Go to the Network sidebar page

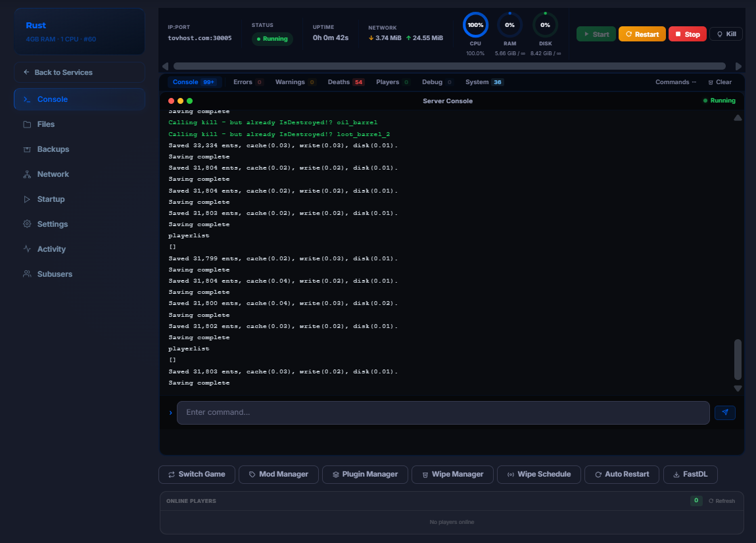click(x=53, y=174)
